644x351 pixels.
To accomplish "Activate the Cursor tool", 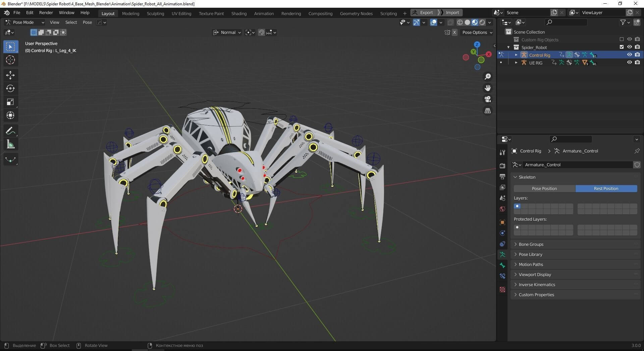I will click(10, 60).
